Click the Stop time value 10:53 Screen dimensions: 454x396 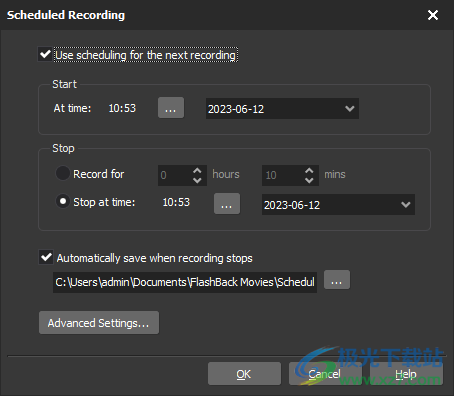point(176,202)
